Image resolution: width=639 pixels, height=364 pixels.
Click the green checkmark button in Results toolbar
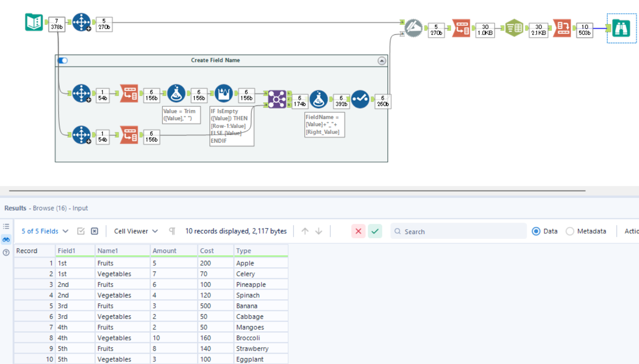pos(375,231)
